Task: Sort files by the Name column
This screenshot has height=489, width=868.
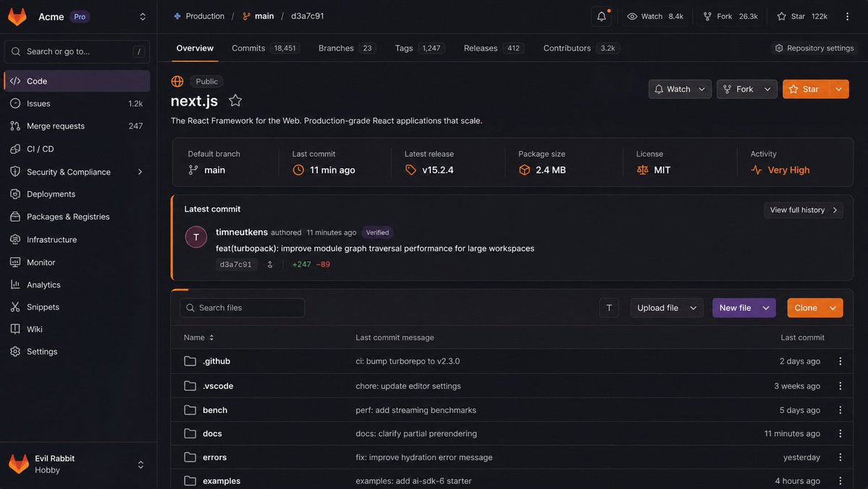Action: click(x=199, y=338)
